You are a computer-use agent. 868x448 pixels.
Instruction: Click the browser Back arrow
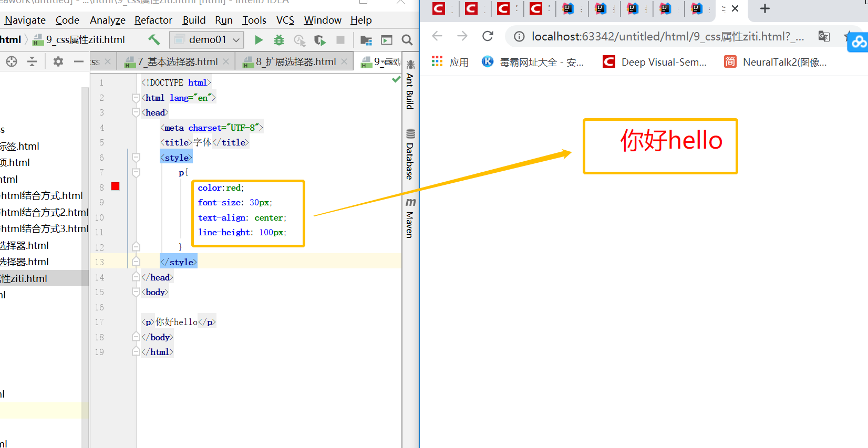coord(437,36)
